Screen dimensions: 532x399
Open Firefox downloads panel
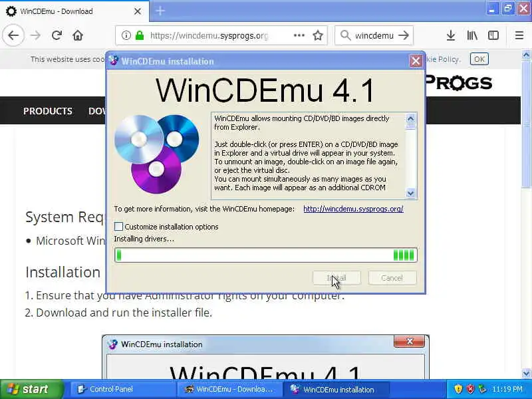point(451,35)
